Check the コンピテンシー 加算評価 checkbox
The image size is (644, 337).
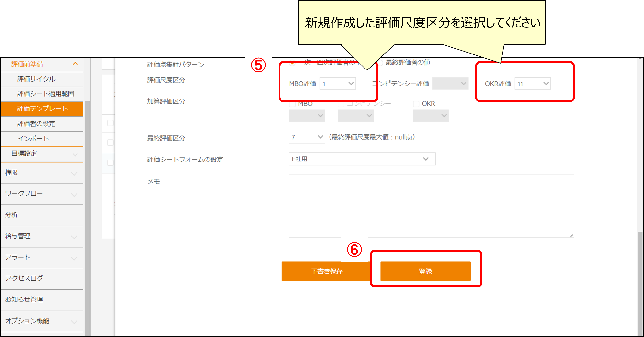341,104
